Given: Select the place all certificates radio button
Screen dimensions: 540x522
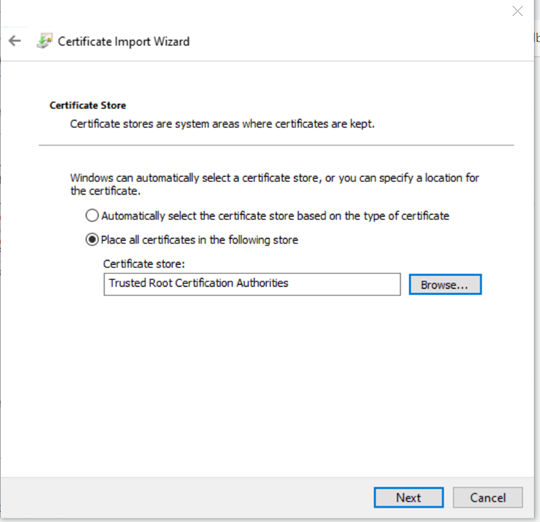Looking at the screenshot, I should click(92, 240).
